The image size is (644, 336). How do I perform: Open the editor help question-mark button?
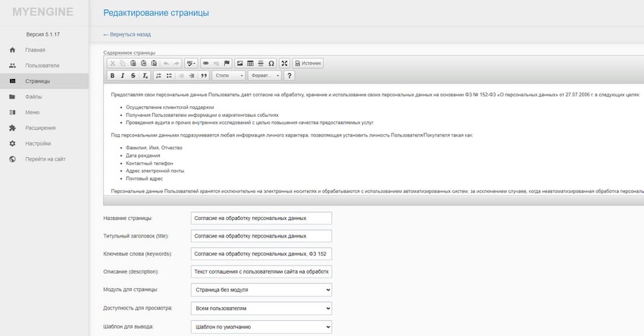[289, 76]
